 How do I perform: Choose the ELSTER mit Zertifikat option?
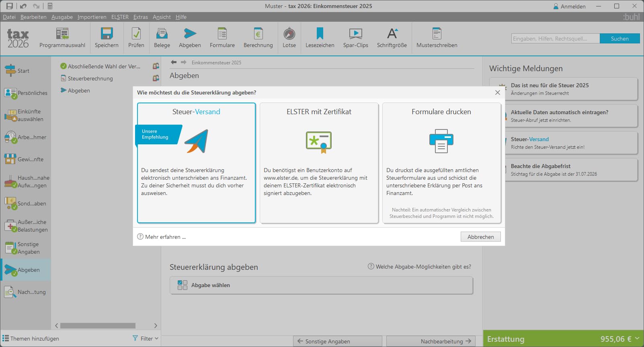319,162
